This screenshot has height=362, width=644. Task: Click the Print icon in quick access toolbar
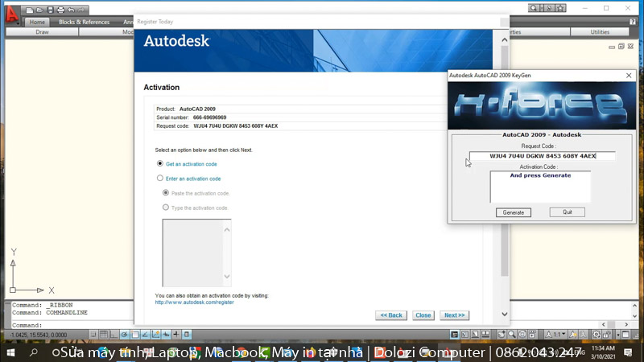(61, 9)
